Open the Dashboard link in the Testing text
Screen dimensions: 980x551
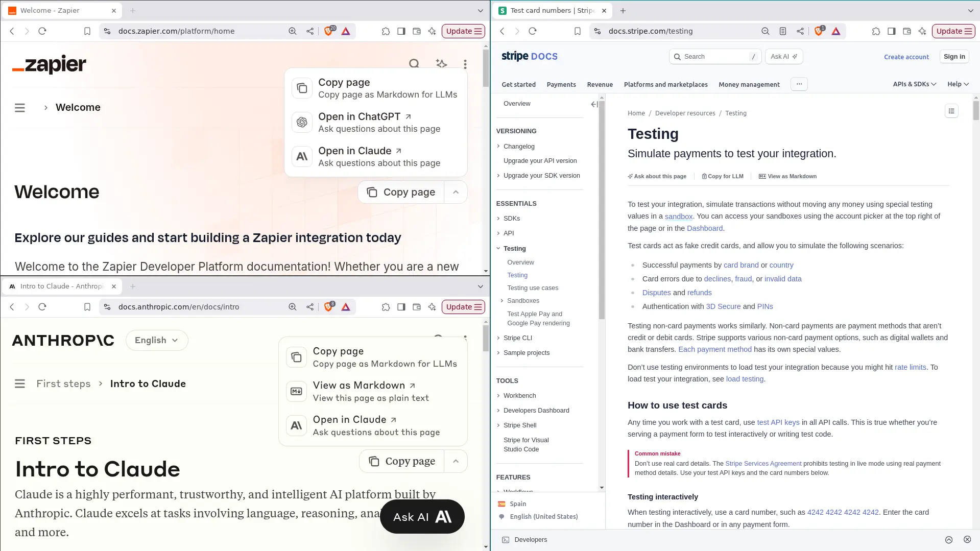point(704,228)
